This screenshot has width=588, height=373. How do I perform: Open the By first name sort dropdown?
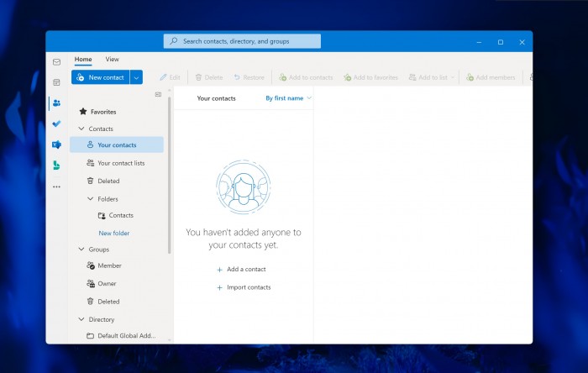pyautogui.click(x=288, y=98)
